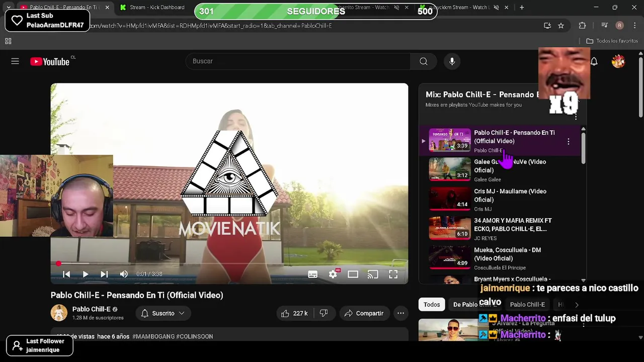Open the YouTube hamburger guide menu
Image resolution: width=644 pixels, height=362 pixels.
coord(15,61)
